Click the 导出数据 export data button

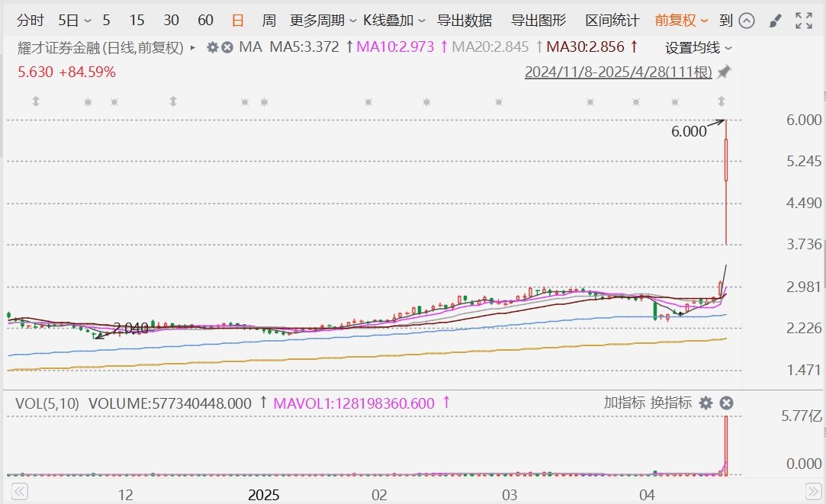pyautogui.click(x=464, y=21)
